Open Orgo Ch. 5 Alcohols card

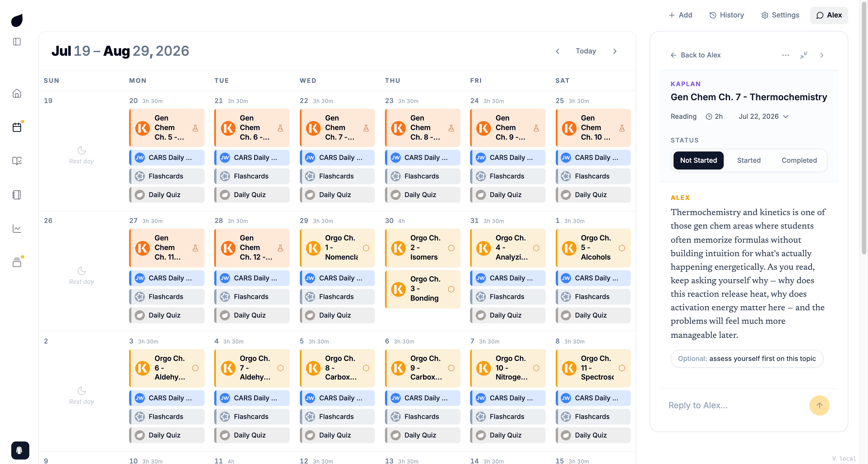[x=593, y=248]
